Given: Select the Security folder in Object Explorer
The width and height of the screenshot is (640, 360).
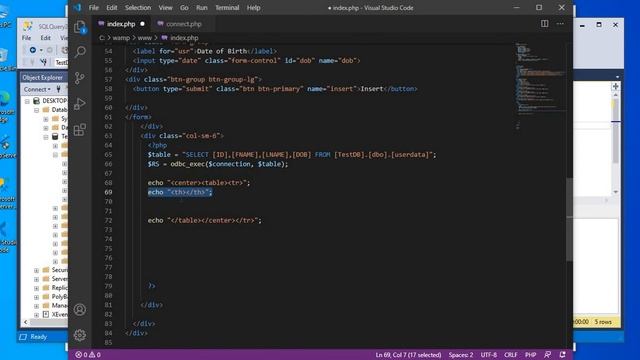Looking at the screenshot, I should [x=55, y=270].
